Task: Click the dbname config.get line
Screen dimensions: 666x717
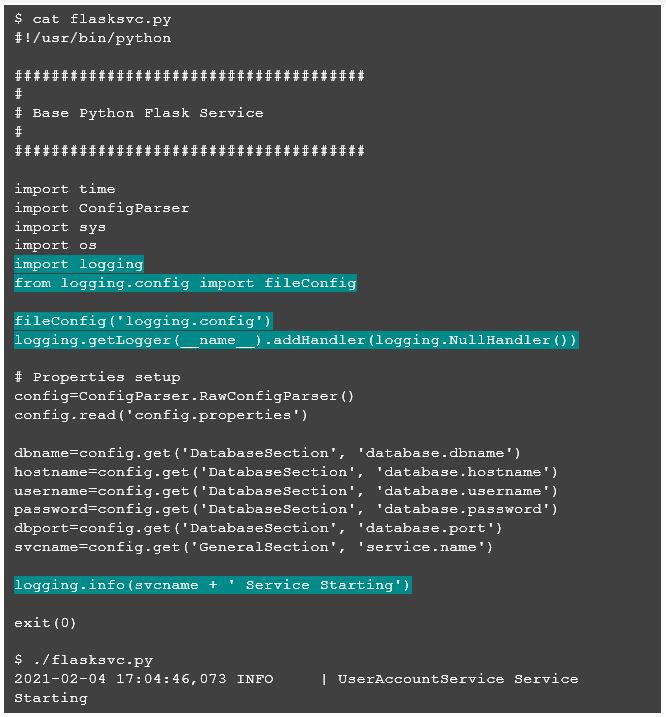Action: coord(268,453)
